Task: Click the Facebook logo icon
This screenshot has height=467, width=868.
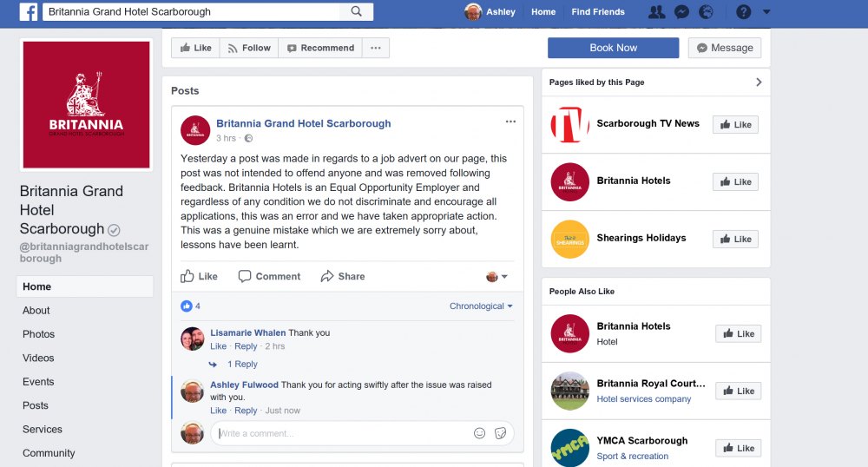Action: pos(29,11)
